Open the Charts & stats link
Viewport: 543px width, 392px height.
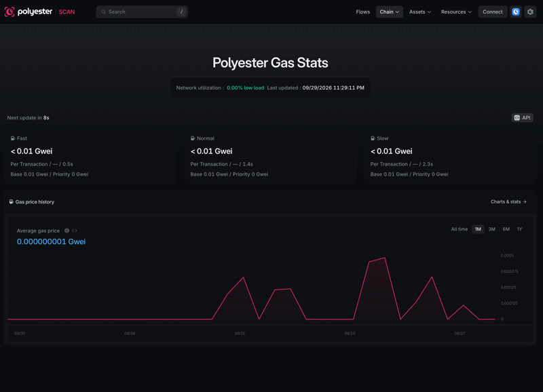click(x=508, y=201)
